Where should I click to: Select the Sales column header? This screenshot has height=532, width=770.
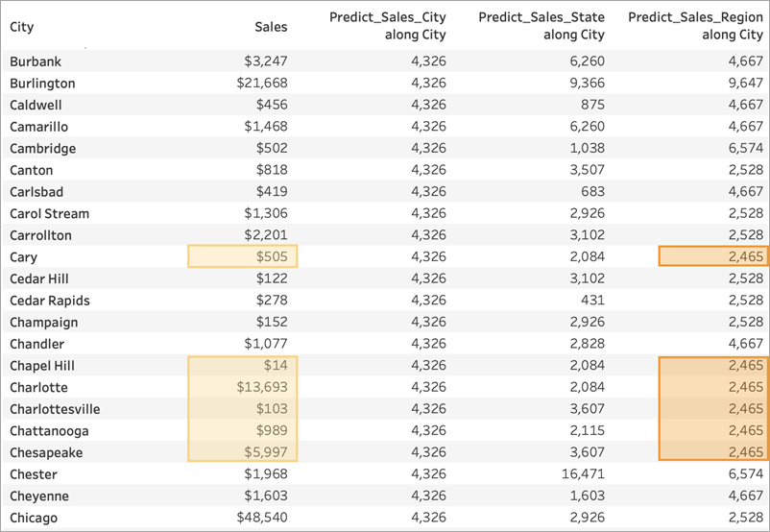click(271, 27)
